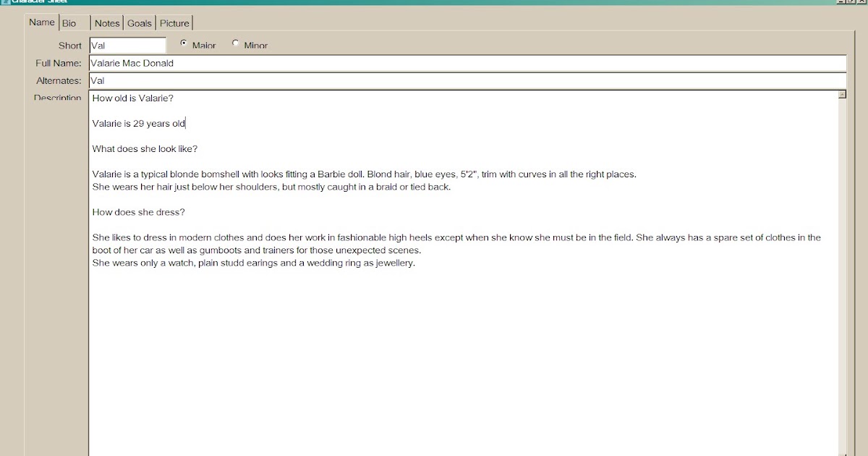Click the Description vertical scrollbar track
Viewport: 868px width, 456px height.
pyautogui.click(x=842, y=277)
